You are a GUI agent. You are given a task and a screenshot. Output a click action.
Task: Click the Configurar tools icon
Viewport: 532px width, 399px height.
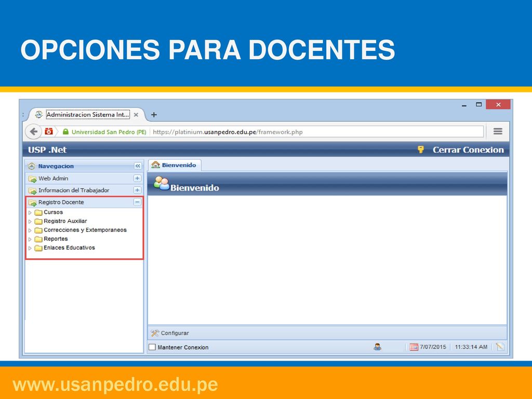coord(155,333)
